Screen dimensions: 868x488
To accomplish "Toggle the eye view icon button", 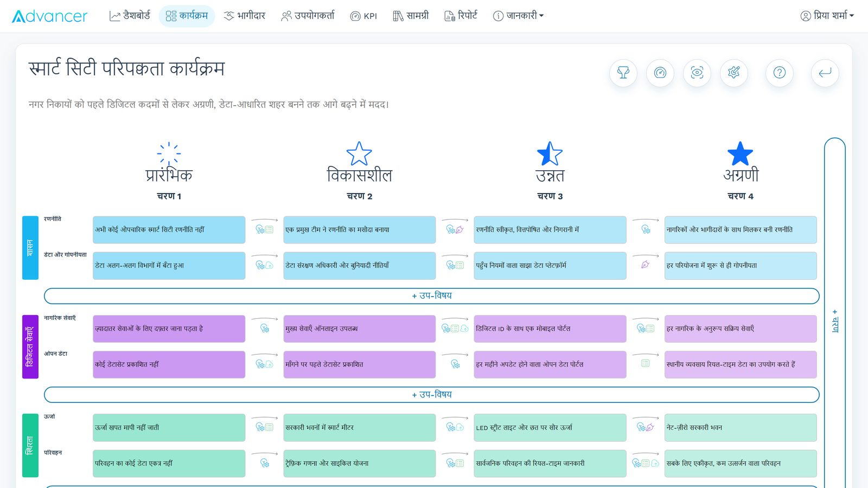I will tap(697, 73).
